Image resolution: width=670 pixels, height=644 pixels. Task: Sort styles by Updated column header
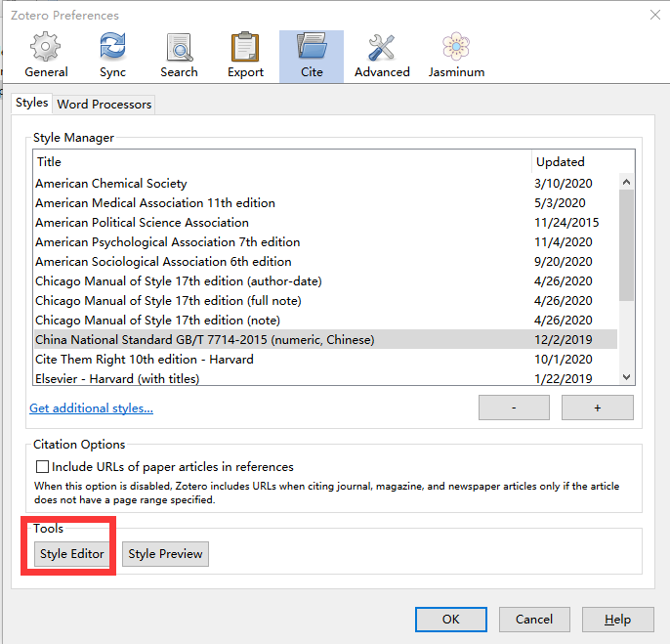pos(583,161)
